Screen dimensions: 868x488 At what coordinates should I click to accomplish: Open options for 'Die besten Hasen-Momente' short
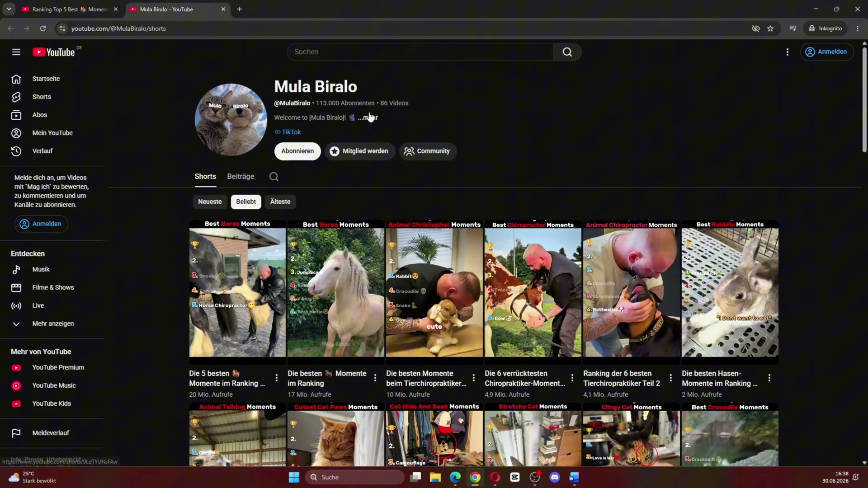coord(769,378)
